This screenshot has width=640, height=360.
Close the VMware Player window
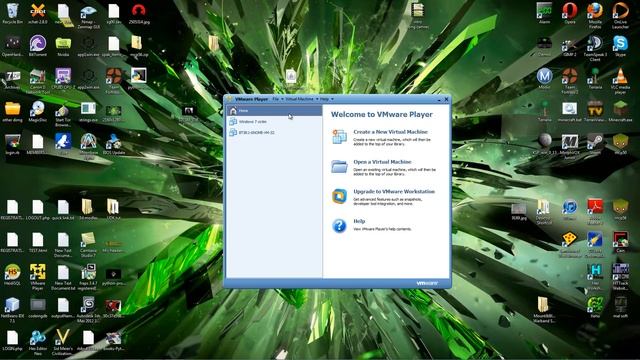pos(446,99)
